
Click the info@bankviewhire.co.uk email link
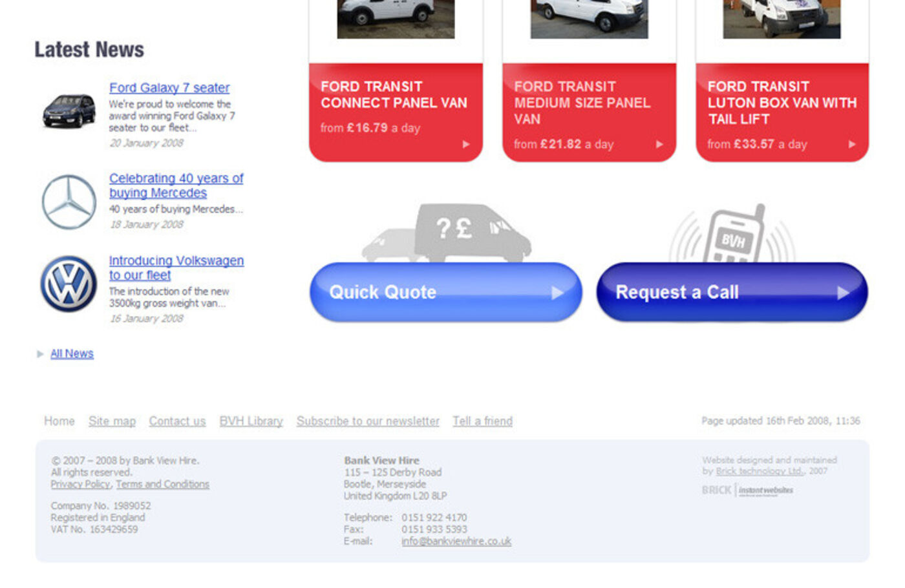[456, 541]
